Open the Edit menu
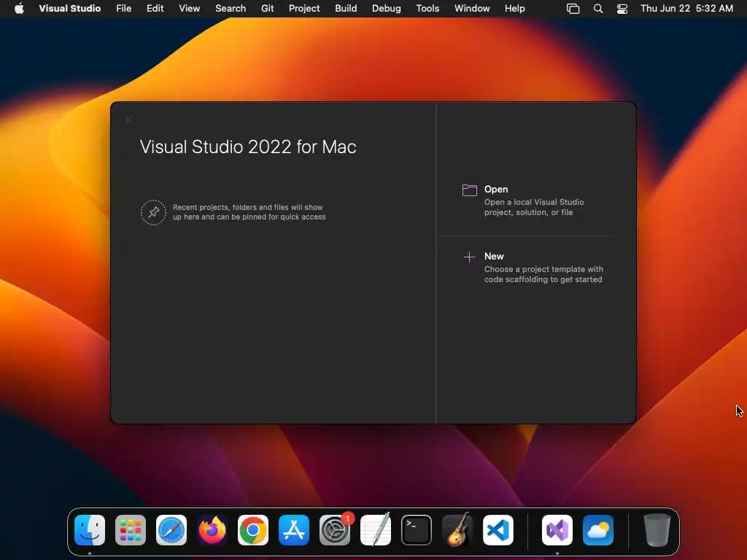The image size is (747, 560). tap(155, 8)
